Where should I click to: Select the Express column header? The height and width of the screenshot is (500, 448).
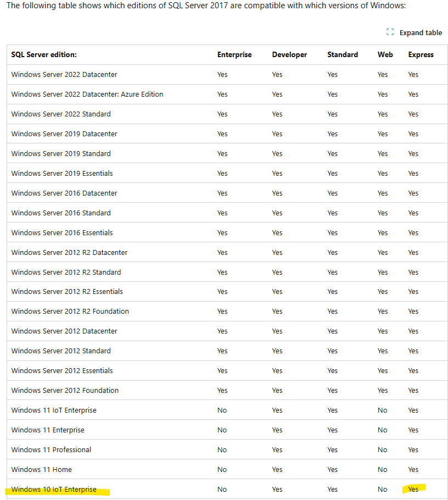(421, 55)
